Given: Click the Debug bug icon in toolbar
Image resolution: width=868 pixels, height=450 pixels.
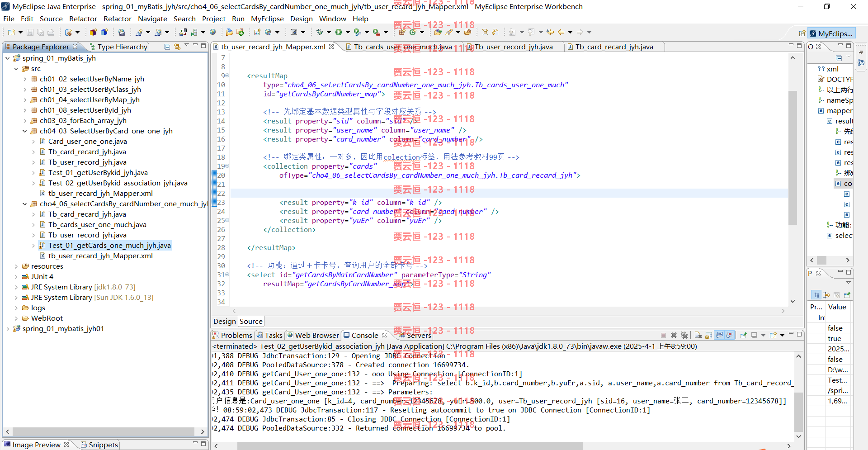Looking at the screenshot, I should click(320, 32).
